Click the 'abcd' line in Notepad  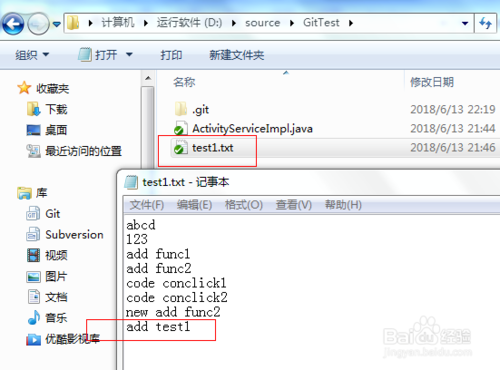point(141,225)
